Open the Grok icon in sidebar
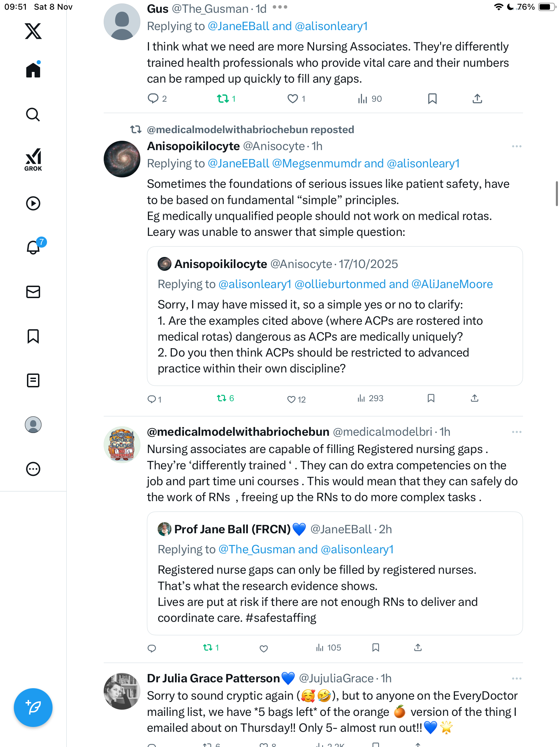This screenshot has height=747, width=560. pos(33,159)
